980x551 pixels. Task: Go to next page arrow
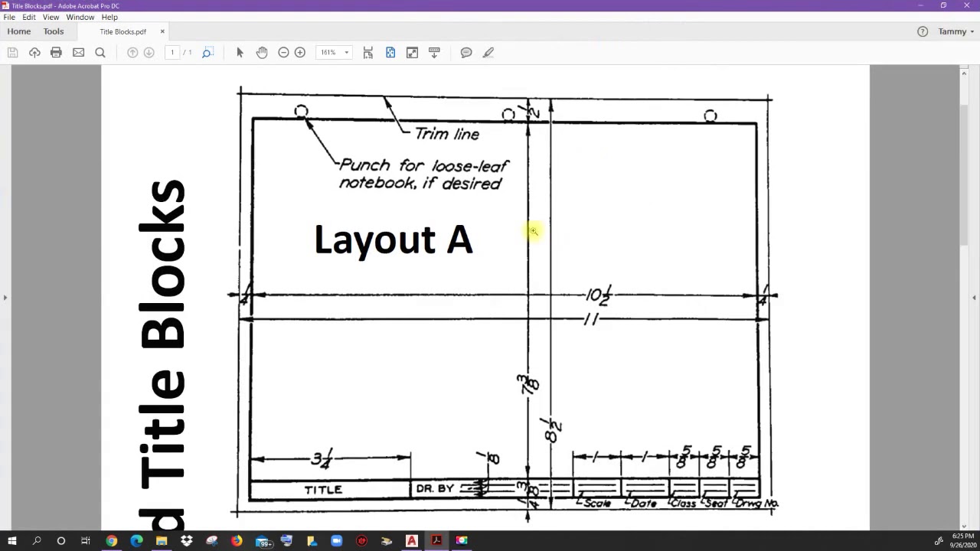[149, 52]
